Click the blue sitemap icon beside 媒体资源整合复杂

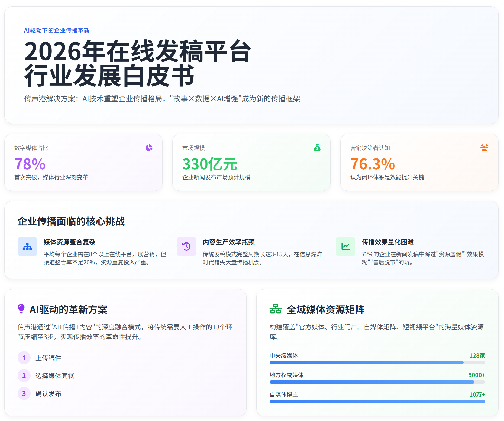coord(27,247)
